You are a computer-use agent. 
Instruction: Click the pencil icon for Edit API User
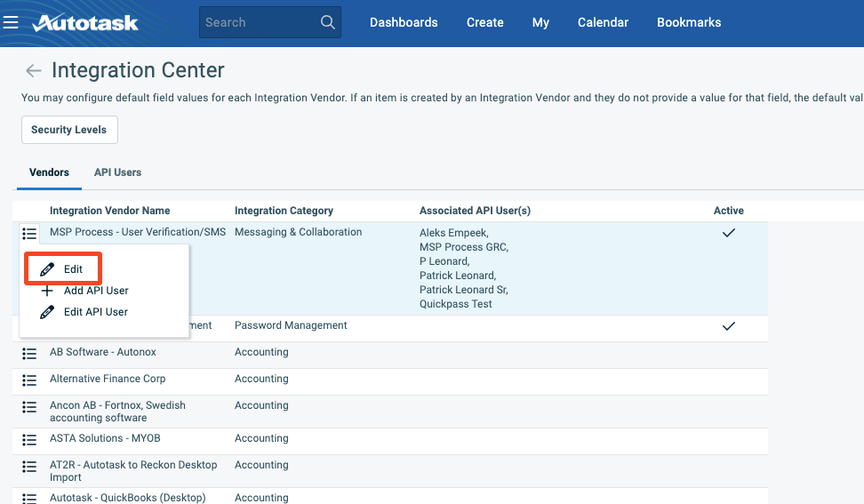[47, 312]
